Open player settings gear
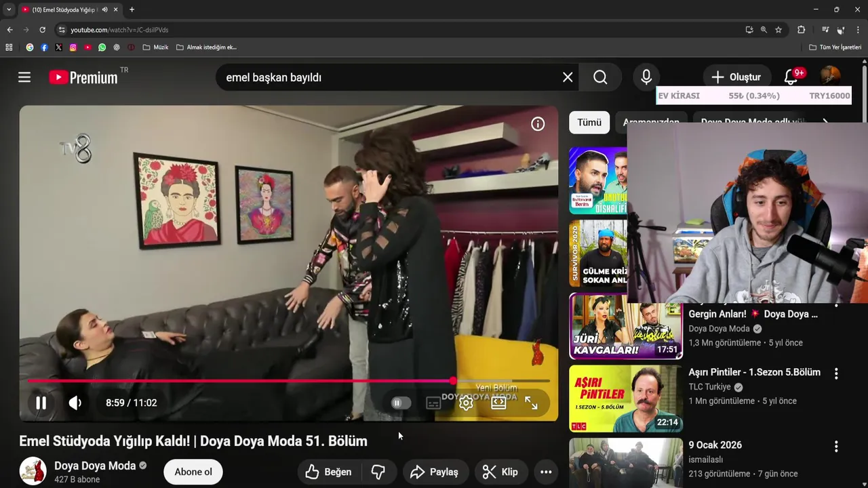This screenshot has height=488, width=868. [466, 403]
